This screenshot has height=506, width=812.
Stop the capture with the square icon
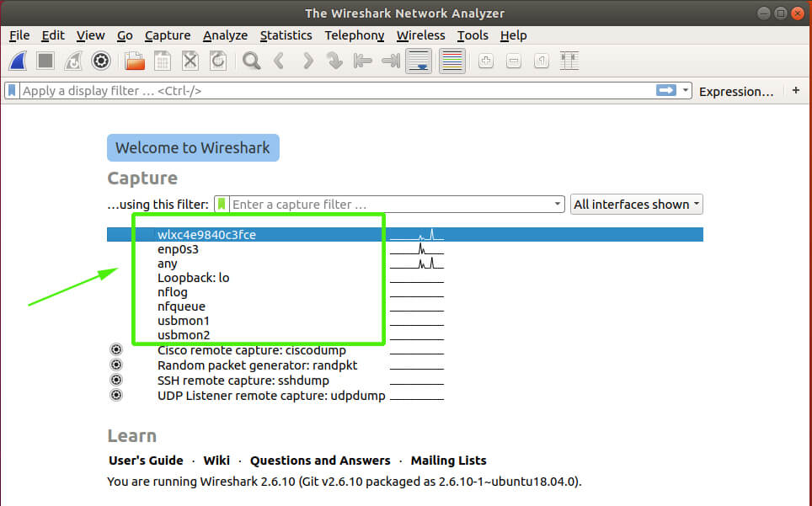coord(45,61)
